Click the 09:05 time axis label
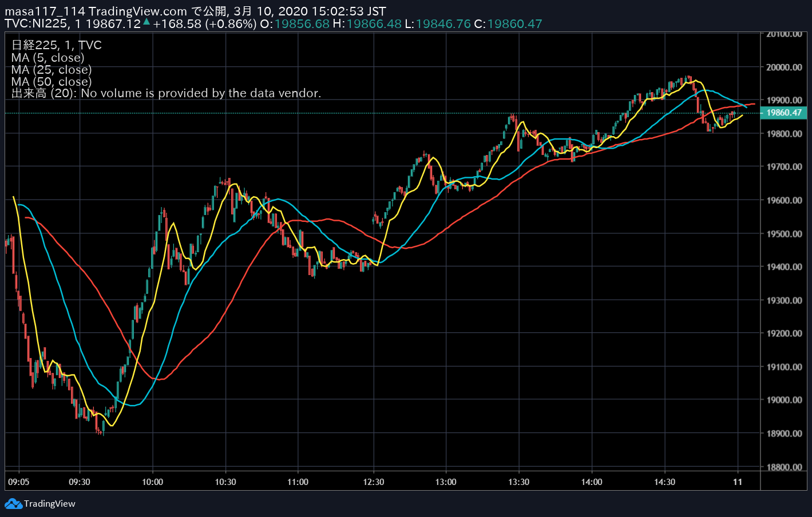Image resolution: width=812 pixels, height=517 pixels. (19, 482)
